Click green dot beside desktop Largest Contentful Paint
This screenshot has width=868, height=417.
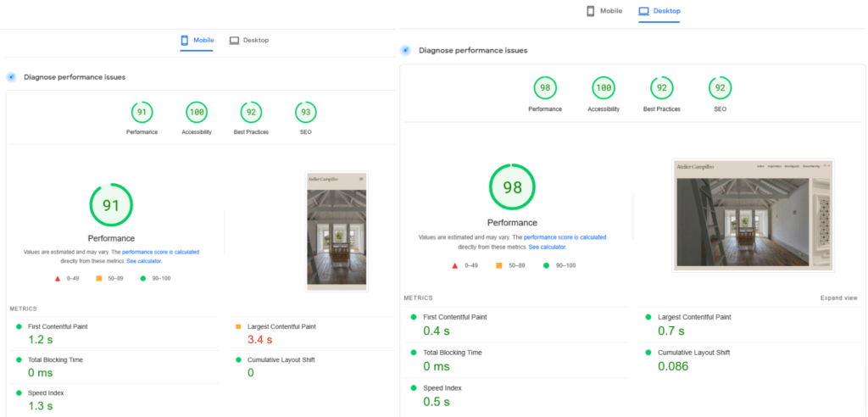point(648,317)
